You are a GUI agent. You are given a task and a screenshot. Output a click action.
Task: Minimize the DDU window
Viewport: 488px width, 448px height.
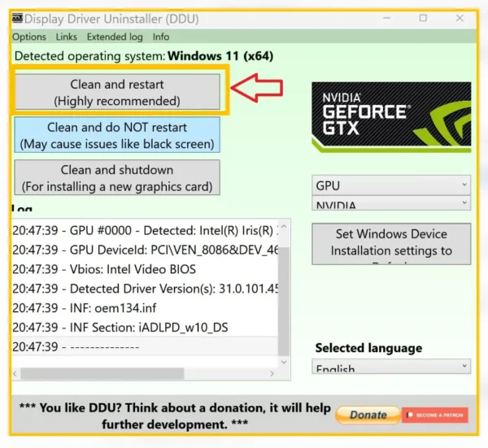[386, 19]
